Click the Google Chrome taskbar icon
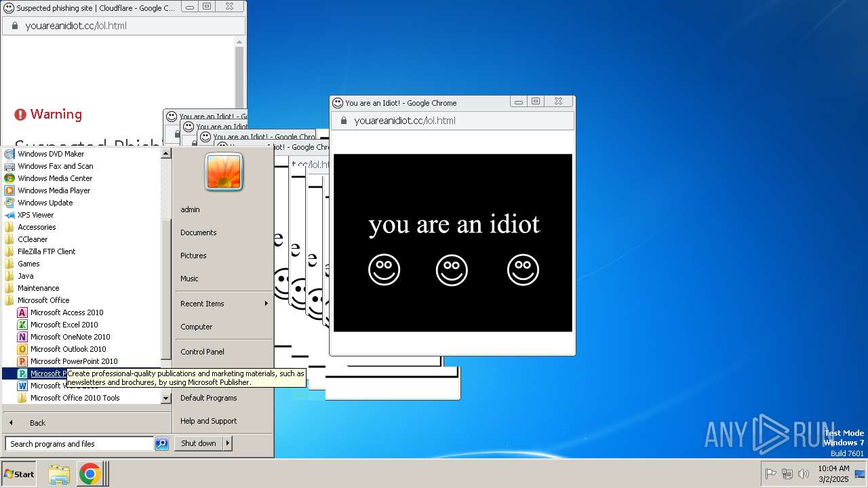868x488 pixels. (90, 474)
